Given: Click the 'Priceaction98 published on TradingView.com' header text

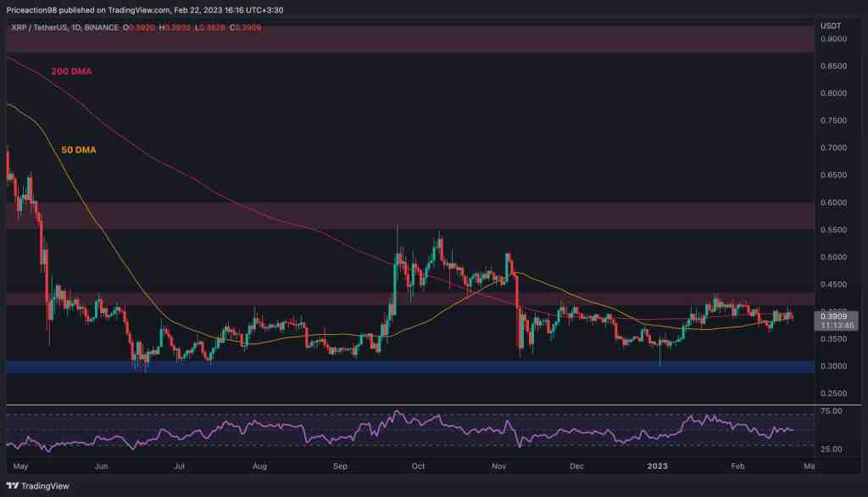Looking at the screenshot, I should [x=87, y=10].
